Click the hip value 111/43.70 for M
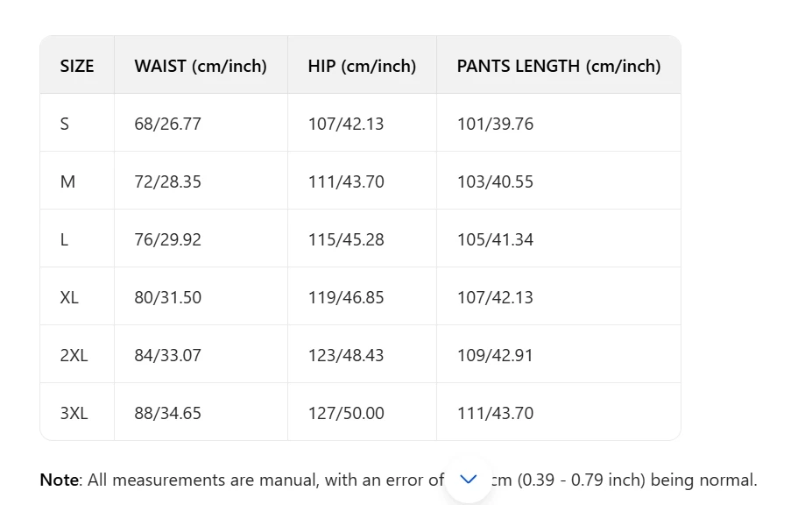This screenshot has height=505, width=812. 346,182
